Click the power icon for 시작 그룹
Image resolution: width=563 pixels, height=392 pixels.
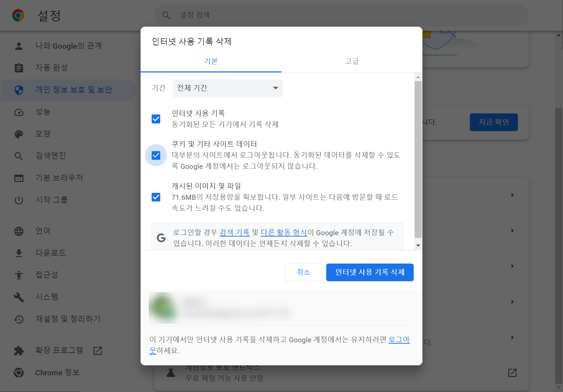click(19, 200)
